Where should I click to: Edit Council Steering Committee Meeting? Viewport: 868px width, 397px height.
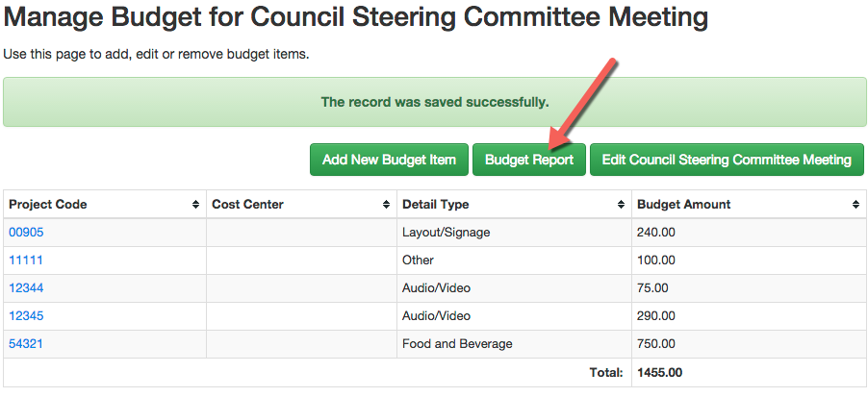[727, 160]
